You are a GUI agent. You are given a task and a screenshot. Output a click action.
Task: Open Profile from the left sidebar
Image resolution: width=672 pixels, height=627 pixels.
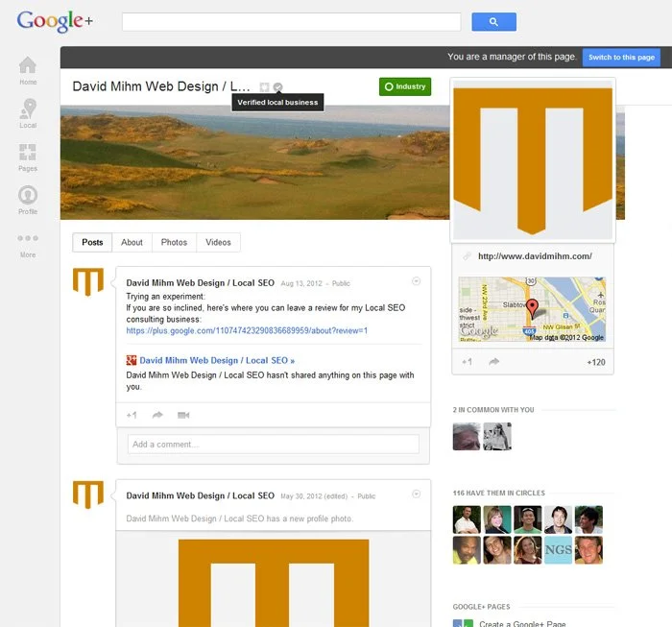point(28,200)
